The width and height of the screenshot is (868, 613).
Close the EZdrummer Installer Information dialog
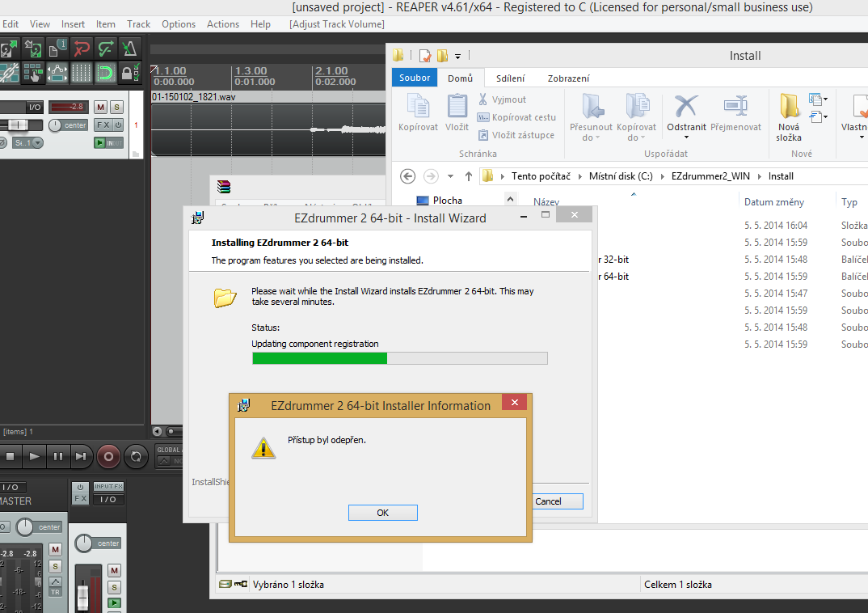pos(514,402)
